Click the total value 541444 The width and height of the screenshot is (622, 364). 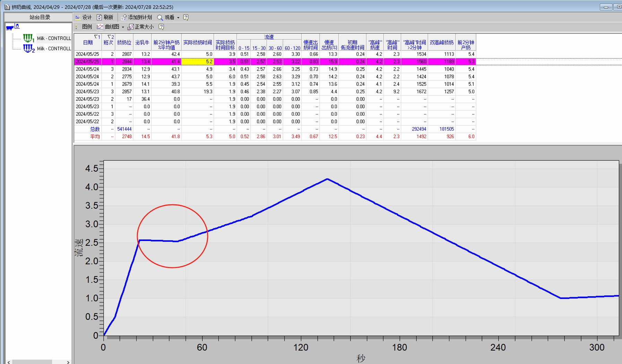point(124,129)
